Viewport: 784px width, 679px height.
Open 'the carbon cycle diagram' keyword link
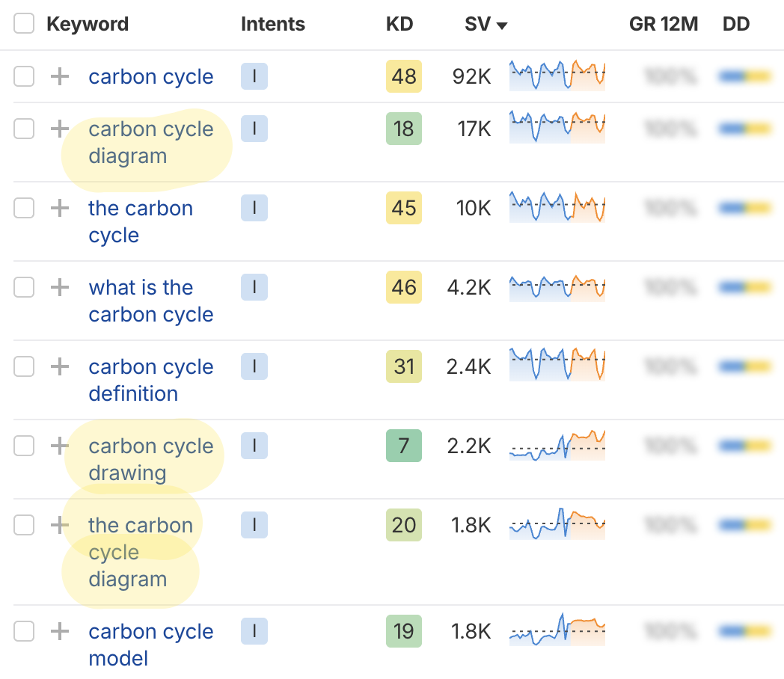point(141,552)
